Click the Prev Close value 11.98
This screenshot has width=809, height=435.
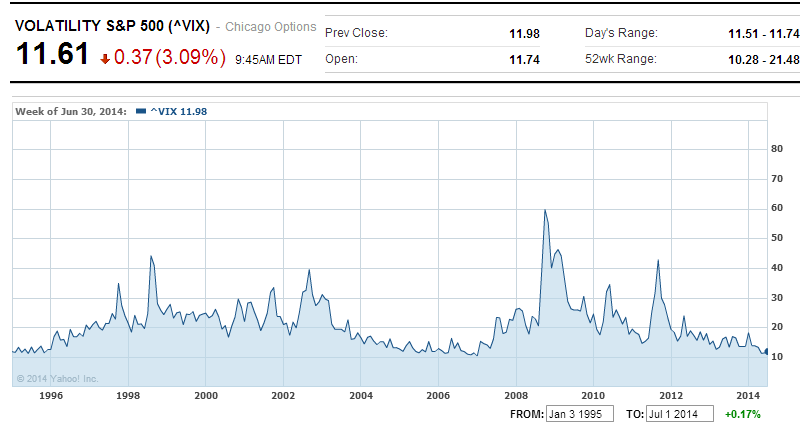click(524, 34)
